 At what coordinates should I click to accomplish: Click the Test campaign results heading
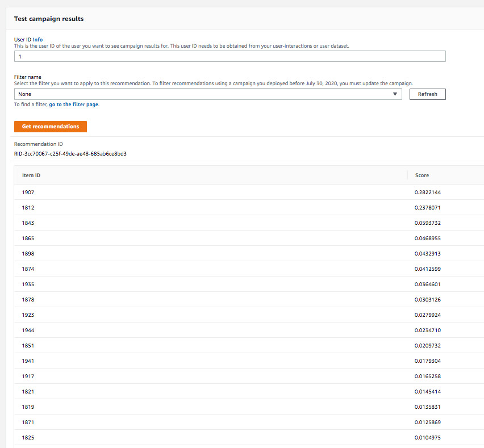coord(49,19)
